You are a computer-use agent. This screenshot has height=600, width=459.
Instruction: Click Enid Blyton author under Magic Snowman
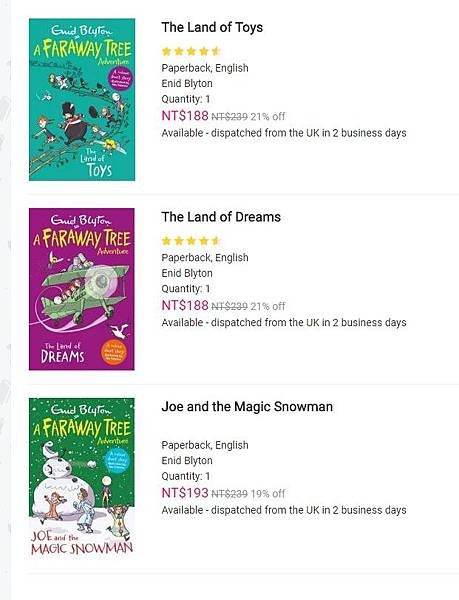pyautogui.click(x=187, y=460)
